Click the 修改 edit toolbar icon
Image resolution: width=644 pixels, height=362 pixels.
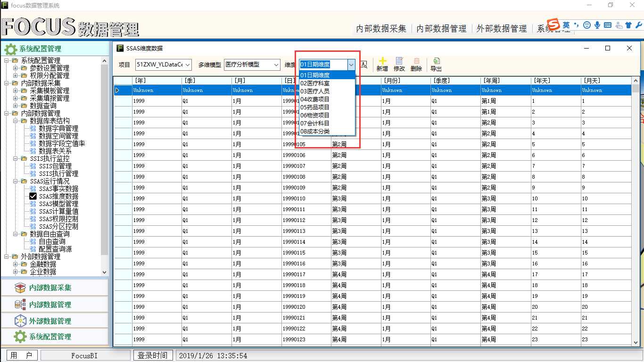point(399,61)
